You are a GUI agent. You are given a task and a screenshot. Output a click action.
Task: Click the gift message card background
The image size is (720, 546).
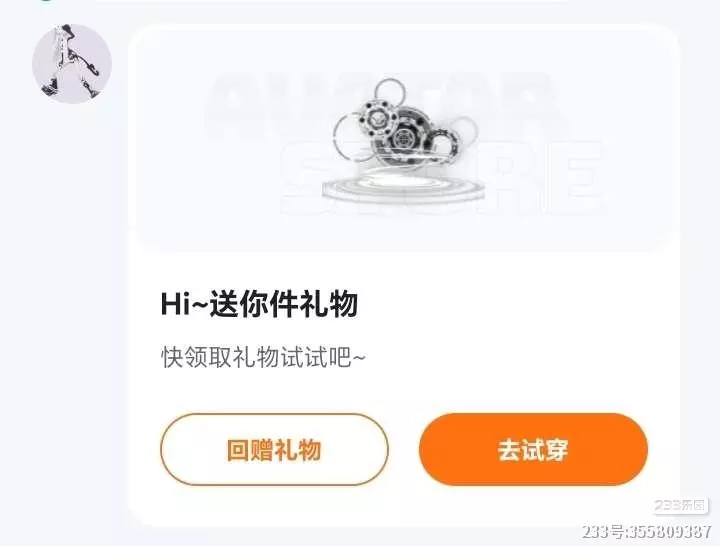[403, 275]
